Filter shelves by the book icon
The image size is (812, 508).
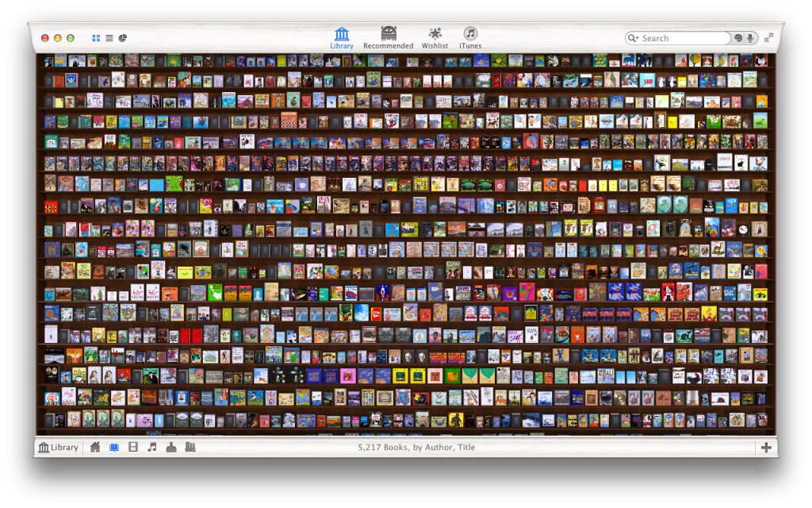pyautogui.click(x=114, y=447)
